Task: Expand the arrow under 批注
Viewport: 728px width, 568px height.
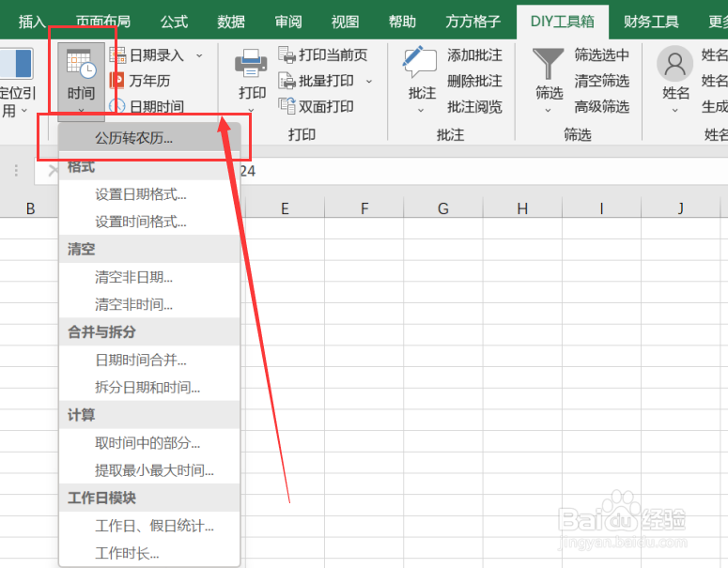Action: (421, 111)
